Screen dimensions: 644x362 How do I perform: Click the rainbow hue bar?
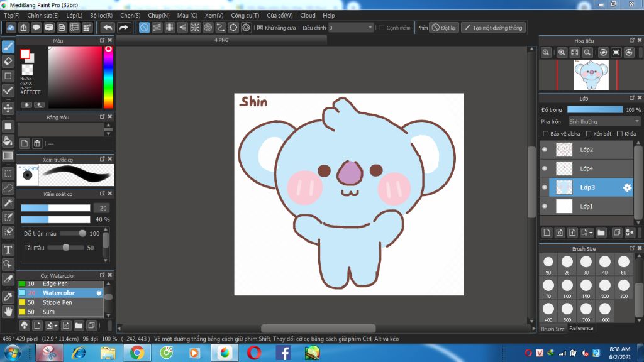108,77
